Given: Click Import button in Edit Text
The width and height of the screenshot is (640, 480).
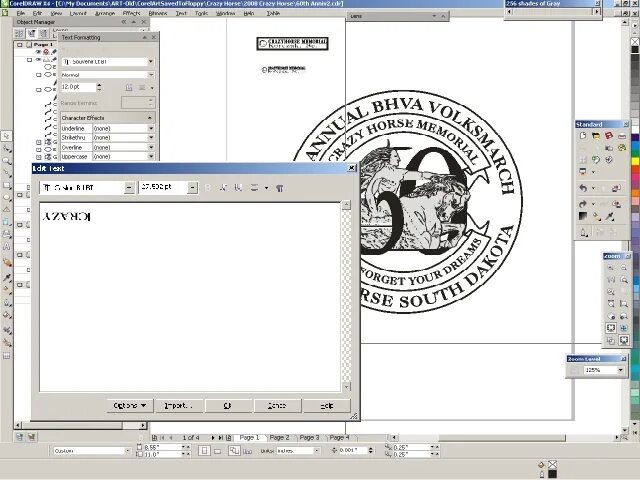Looking at the screenshot, I should tap(178, 405).
